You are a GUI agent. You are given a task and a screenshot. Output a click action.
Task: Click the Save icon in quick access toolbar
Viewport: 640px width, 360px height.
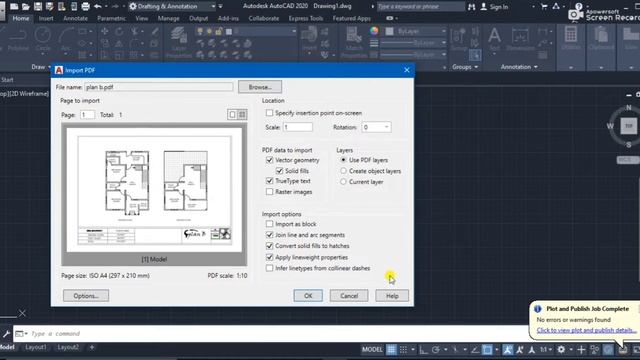click(38, 6)
